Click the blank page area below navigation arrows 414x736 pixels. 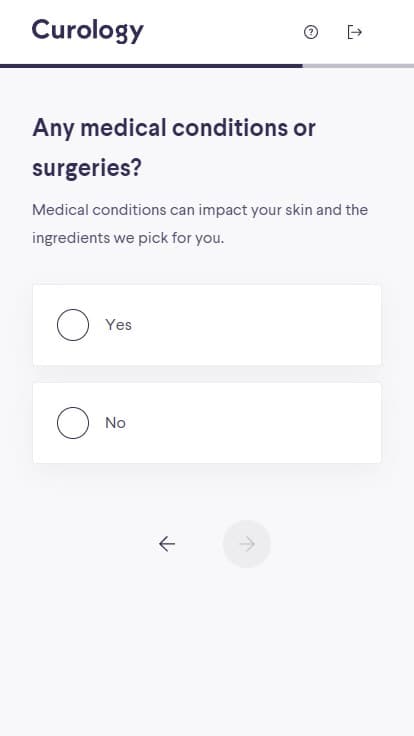point(207,652)
